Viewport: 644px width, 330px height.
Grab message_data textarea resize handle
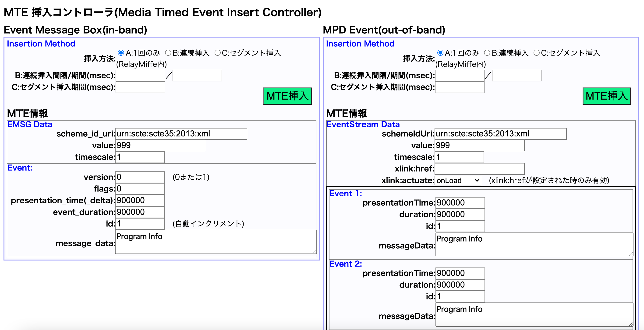click(x=314, y=252)
